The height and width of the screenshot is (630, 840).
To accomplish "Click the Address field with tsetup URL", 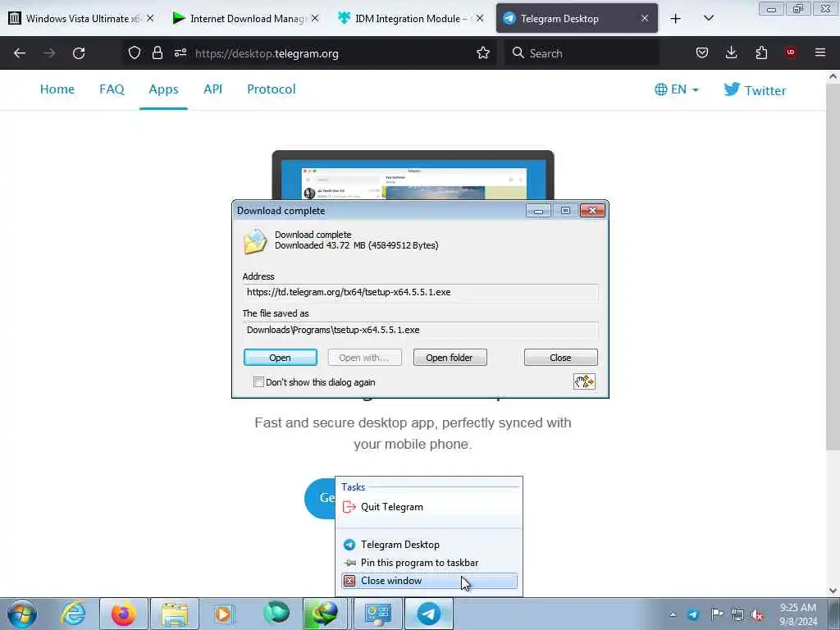I will 421,293.
